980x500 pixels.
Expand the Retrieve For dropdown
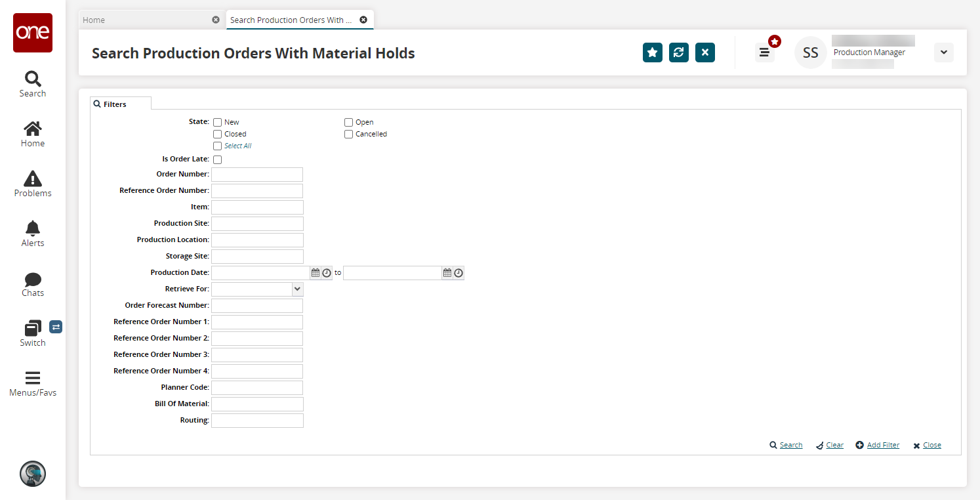(x=297, y=289)
